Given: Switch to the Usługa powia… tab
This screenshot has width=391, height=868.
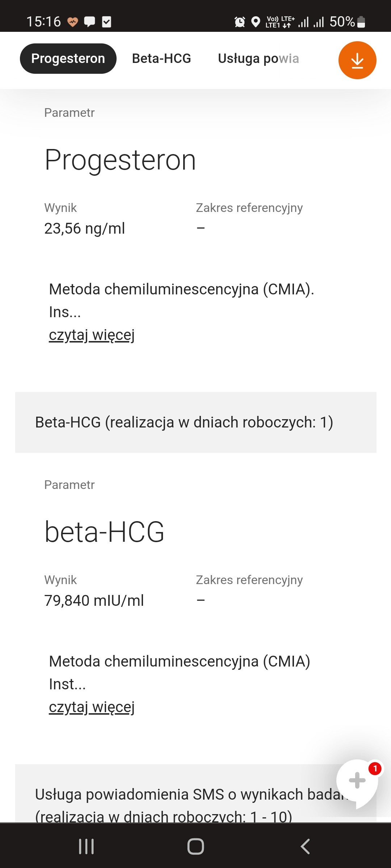Looking at the screenshot, I should [258, 59].
